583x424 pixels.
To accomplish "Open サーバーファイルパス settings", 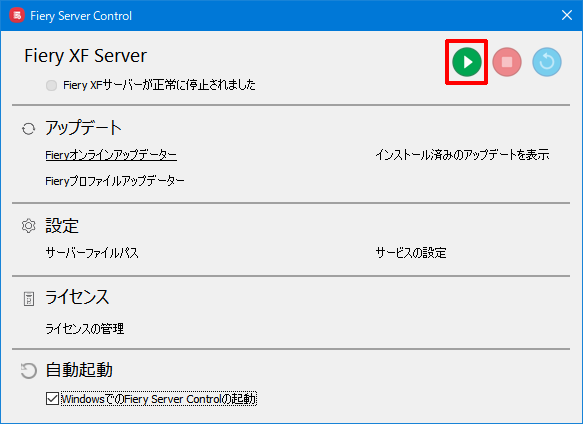I will click(x=92, y=253).
